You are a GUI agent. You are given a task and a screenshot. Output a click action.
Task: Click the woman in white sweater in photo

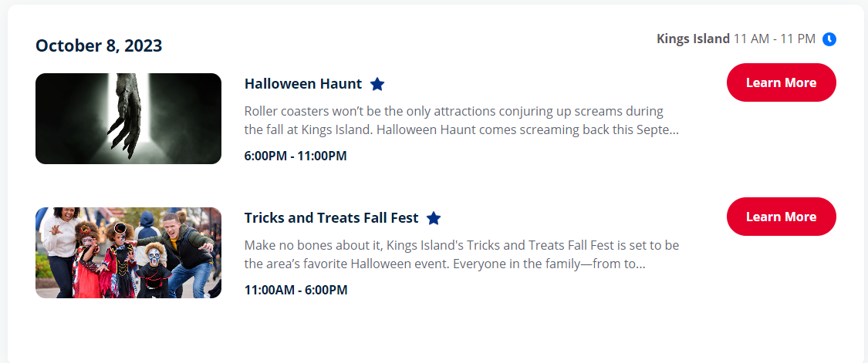(61, 244)
